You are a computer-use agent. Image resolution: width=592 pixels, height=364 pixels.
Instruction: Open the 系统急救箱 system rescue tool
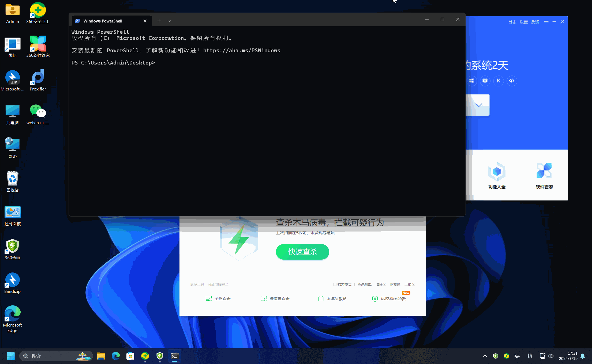coord(332,299)
